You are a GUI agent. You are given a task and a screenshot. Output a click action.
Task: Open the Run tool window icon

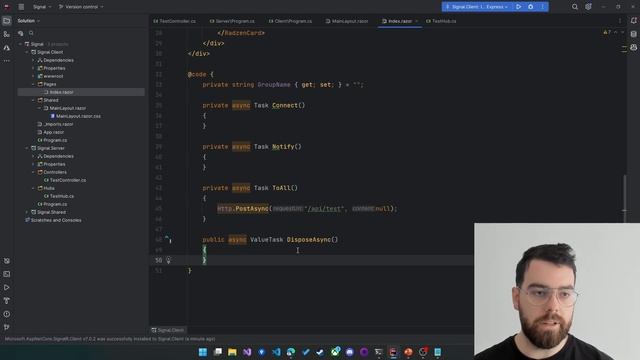[7, 287]
